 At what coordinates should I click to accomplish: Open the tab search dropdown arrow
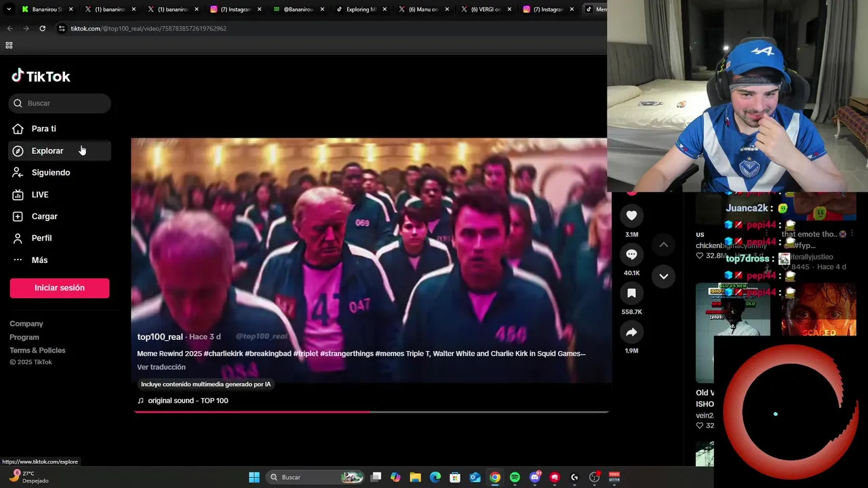(9, 9)
